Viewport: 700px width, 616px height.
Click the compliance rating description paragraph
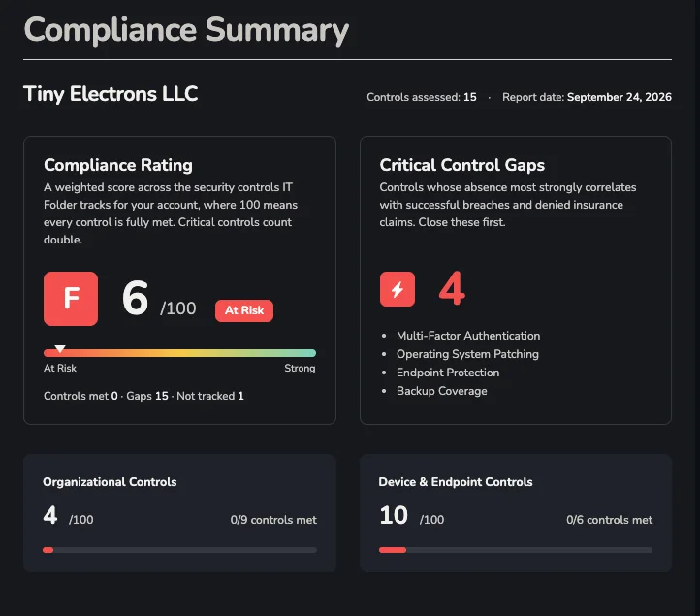point(171,213)
